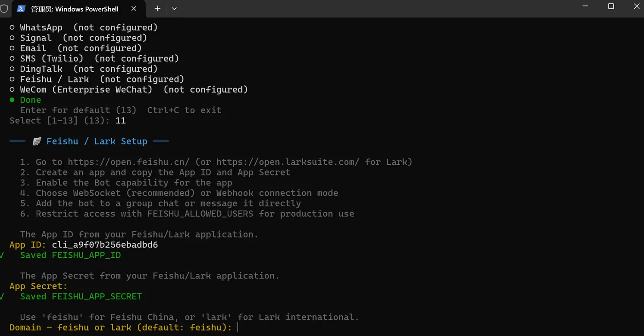Click the green Done radio bullet
Viewport: 644px width, 336px height.
(x=12, y=100)
